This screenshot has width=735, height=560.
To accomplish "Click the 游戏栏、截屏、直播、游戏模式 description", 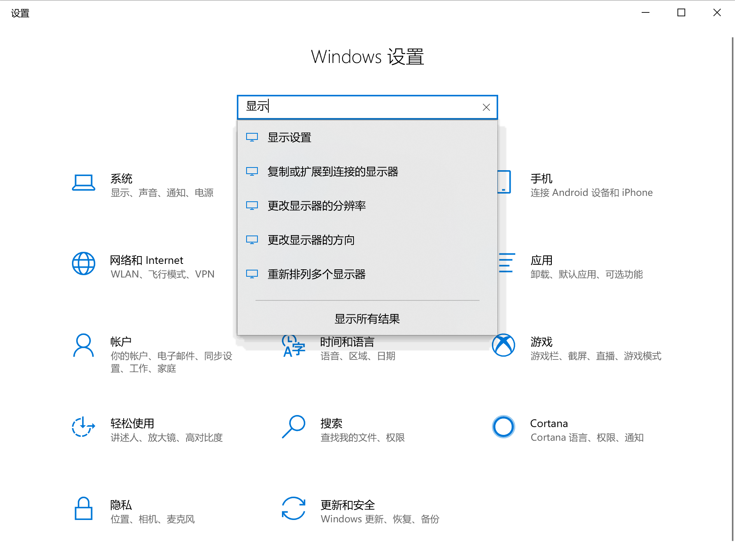I will coord(596,356).
